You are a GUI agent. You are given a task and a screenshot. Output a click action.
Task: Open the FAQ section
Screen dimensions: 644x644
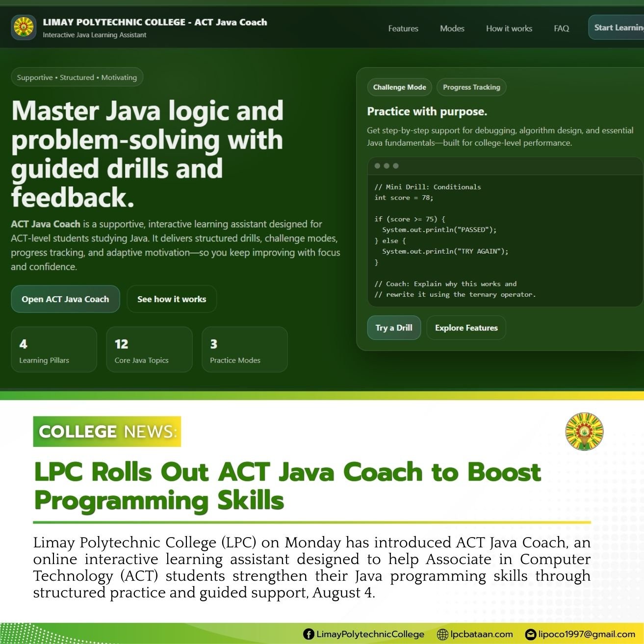pos(561,28)
